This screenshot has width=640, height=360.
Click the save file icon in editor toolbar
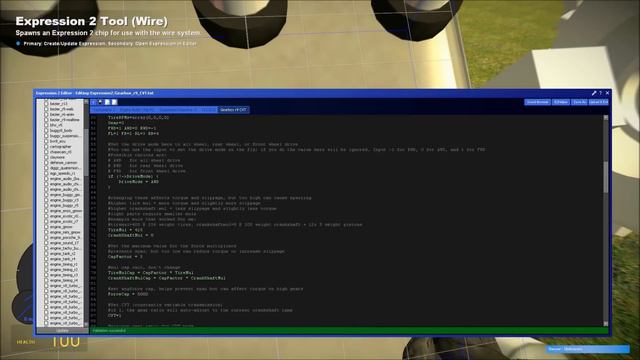point(100,102)
